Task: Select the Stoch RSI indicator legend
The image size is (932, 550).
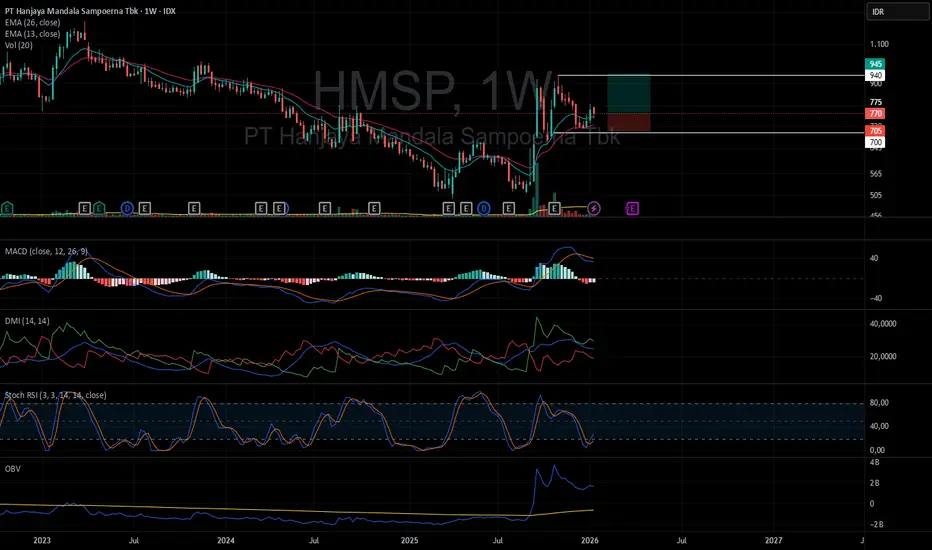Action: coord(55,395)
